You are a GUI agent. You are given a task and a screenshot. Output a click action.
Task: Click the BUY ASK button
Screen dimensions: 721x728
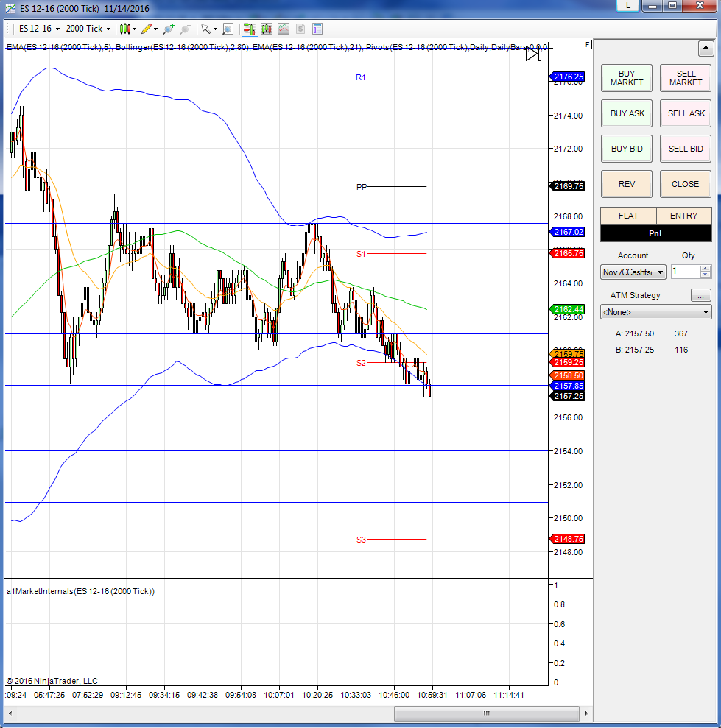point(626,113)
